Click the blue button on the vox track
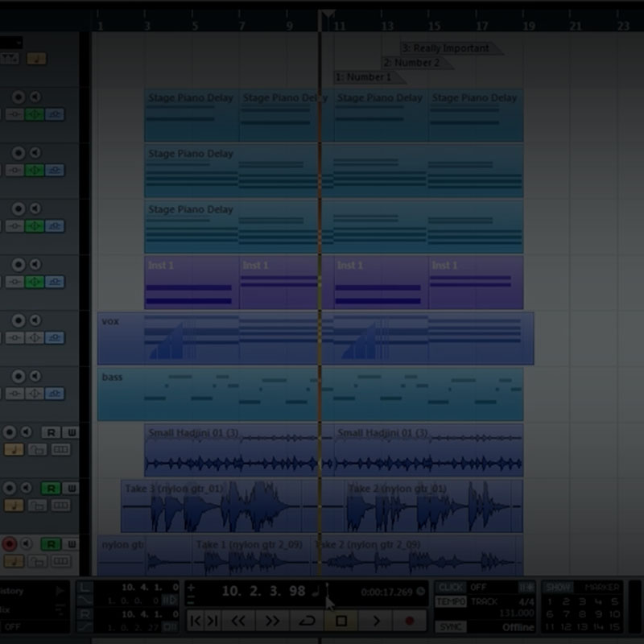Image resolution: width=644 pixels, height=644 pixels. click(55, 337)
